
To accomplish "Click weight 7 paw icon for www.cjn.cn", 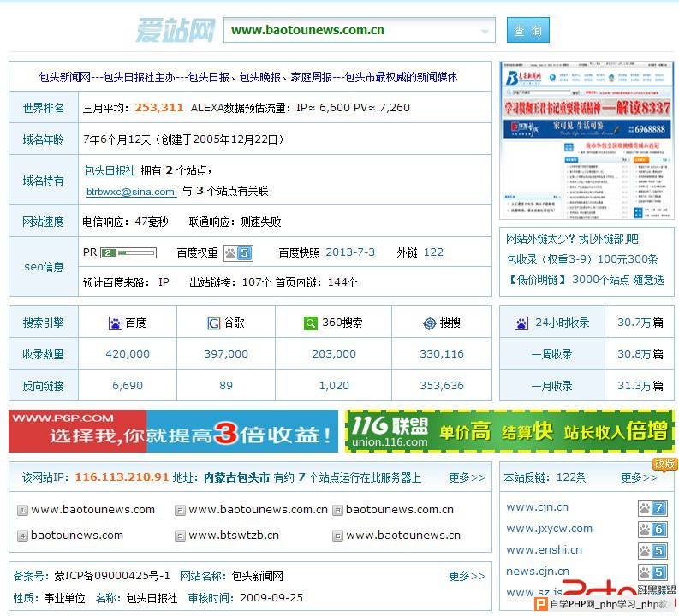I will tap(652, 508).
